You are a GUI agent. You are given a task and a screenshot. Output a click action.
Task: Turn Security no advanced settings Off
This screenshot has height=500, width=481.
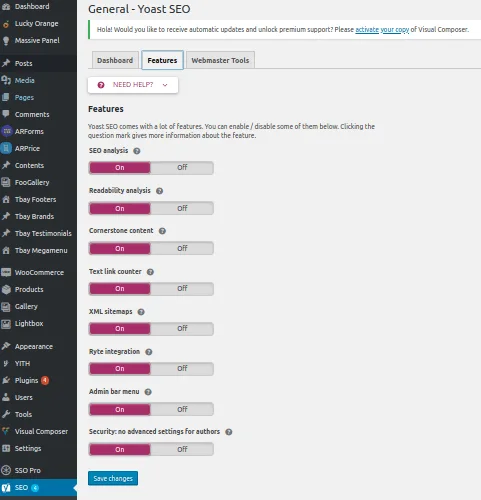(182, 449)
